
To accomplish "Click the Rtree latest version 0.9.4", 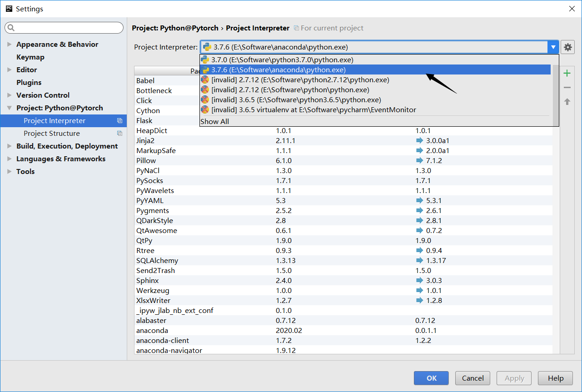I will tap(434, 250).
